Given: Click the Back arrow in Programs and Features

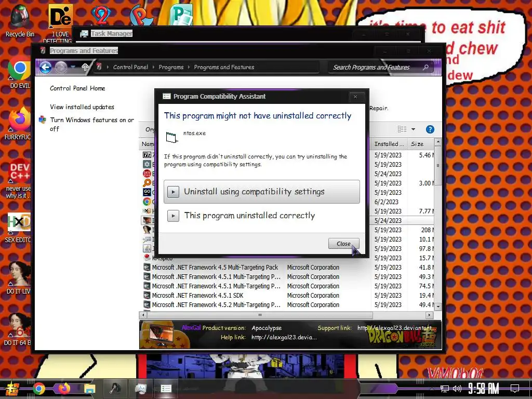Looking at the screenshot, I should coord(46,67).
